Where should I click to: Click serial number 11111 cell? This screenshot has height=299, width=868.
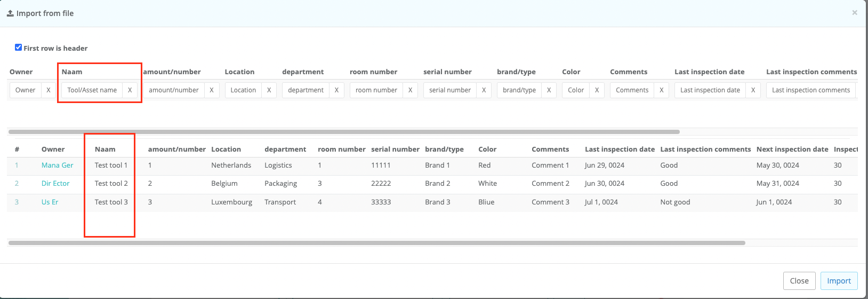click(381, 166)
